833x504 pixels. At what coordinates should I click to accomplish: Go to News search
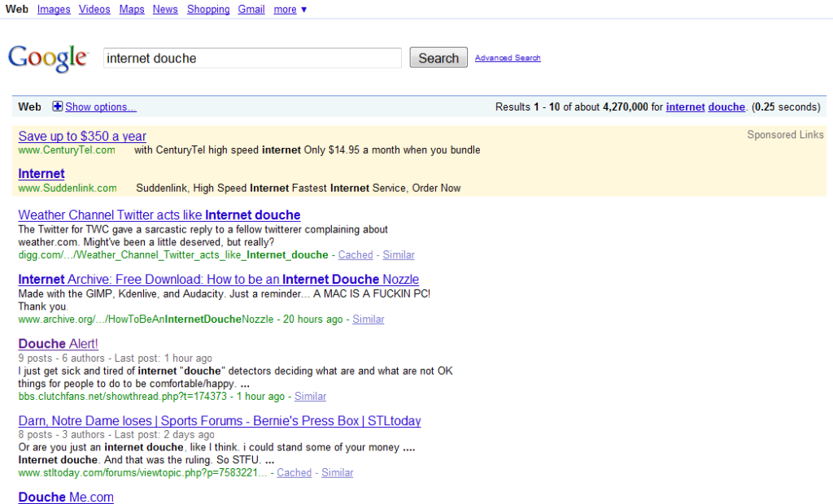pyautogui.click(x=165, y=10)
